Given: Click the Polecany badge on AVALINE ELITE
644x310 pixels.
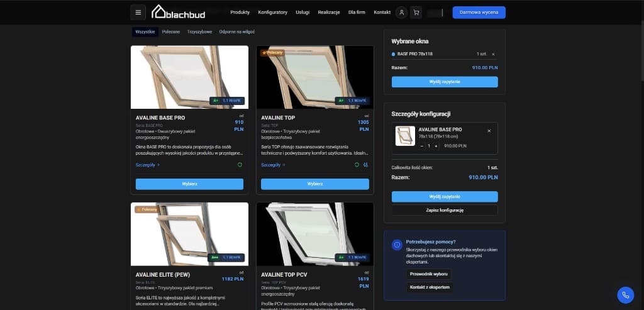Looking at the screenshot, I should 147,209.
